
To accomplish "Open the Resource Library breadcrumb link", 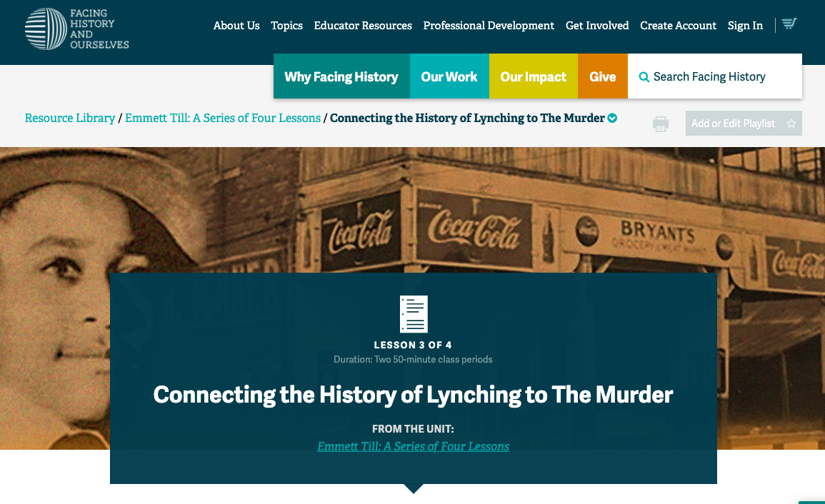I will click(x=70, y=118).
